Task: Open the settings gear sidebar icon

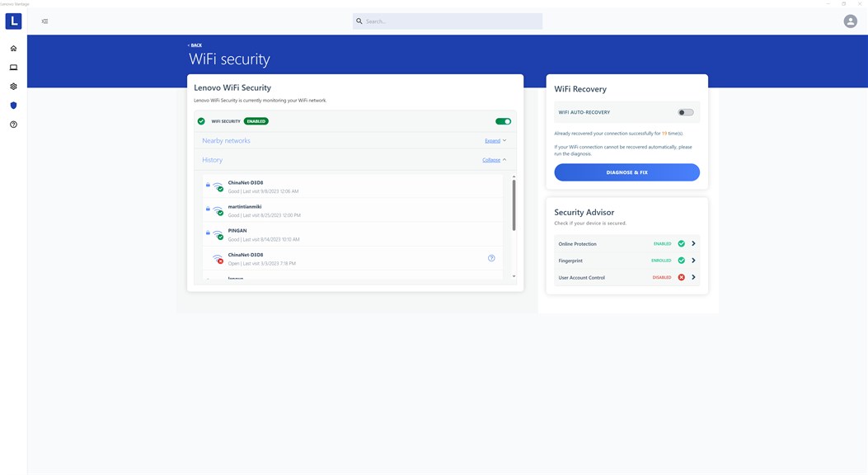Action: [x=13, y=87]
